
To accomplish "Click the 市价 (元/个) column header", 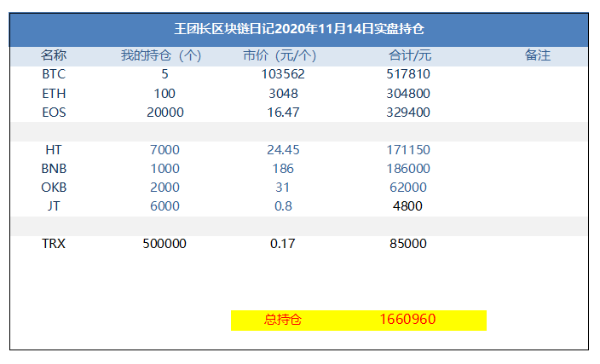I will pyautogui.click(x=280, y=55).
